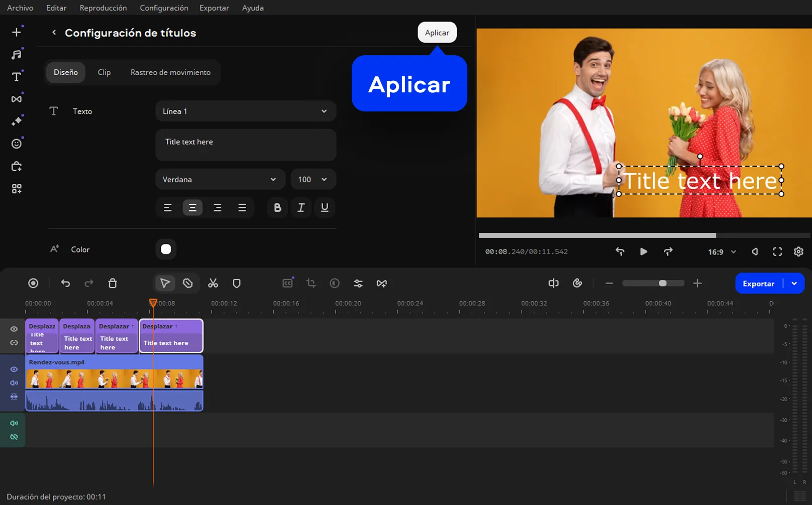Image resolution: width=812 pixels, height=505 pixels.
Task: Open the Transitions panel in the sidebar
Action: tap(17, 99)
